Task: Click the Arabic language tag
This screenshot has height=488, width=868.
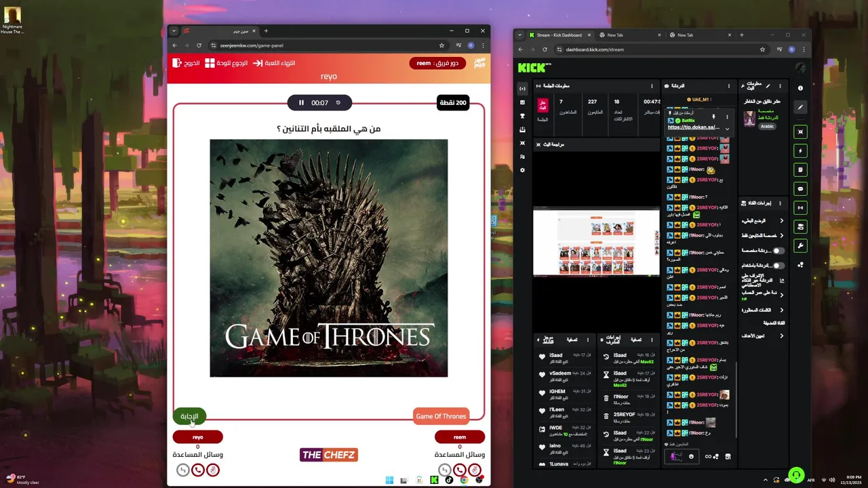Action: point(767,126)
